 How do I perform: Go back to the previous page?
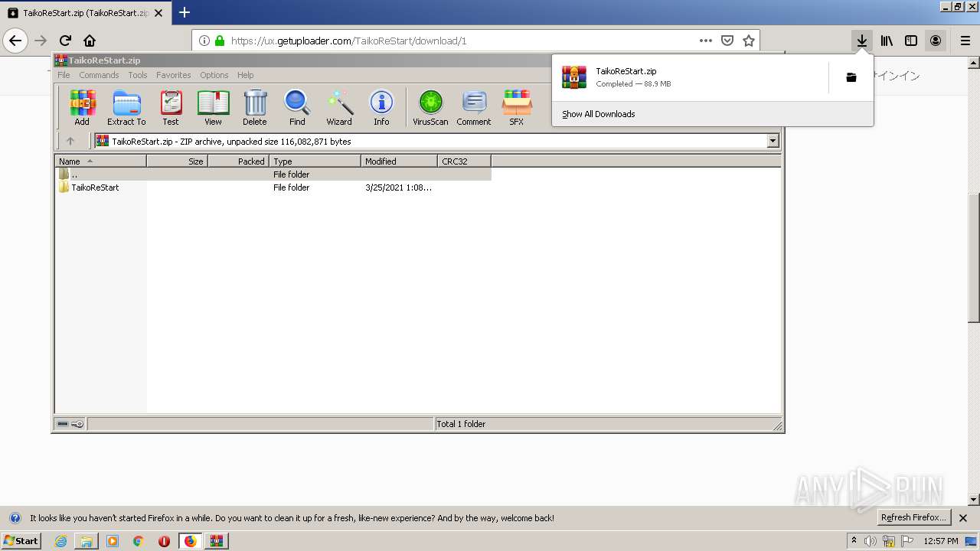pos(15,41)
